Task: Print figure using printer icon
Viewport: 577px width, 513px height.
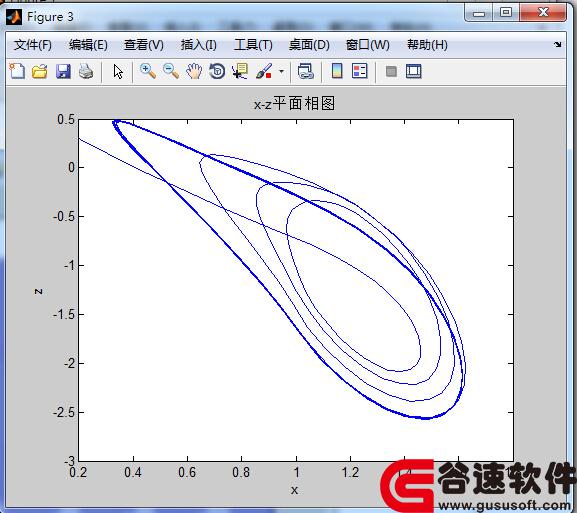Action: (86, 71)
